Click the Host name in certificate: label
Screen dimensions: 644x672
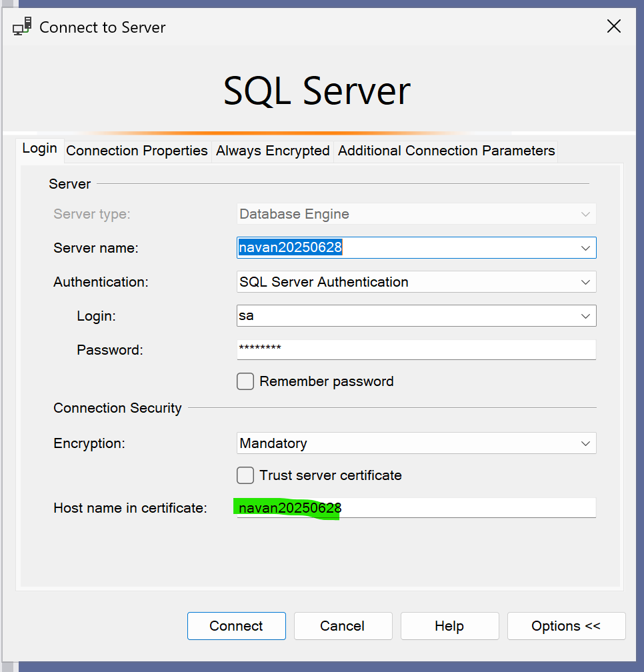pos(130,508)
